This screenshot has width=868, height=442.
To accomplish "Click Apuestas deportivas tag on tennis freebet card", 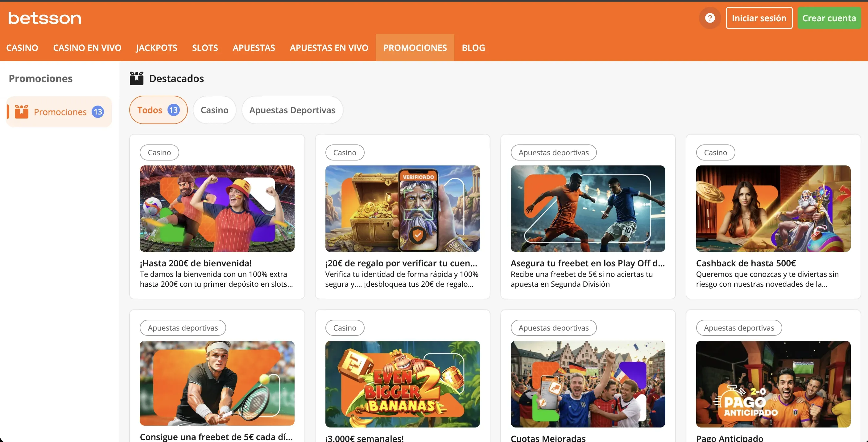I will (183, 328).
